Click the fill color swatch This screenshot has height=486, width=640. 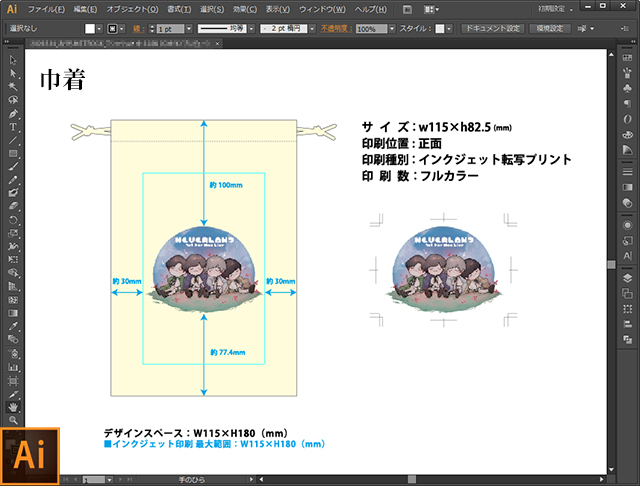tap(89, 29)
